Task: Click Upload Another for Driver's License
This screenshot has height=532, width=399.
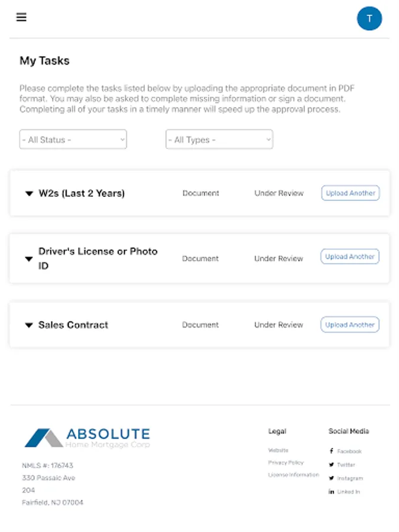Action: (x=349, y=257)
